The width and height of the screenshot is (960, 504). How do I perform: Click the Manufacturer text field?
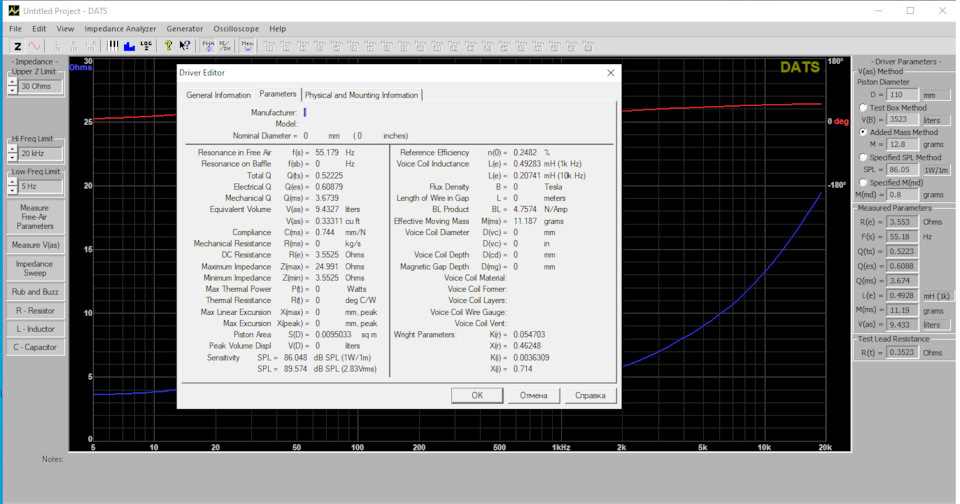(x=456, y=113)
